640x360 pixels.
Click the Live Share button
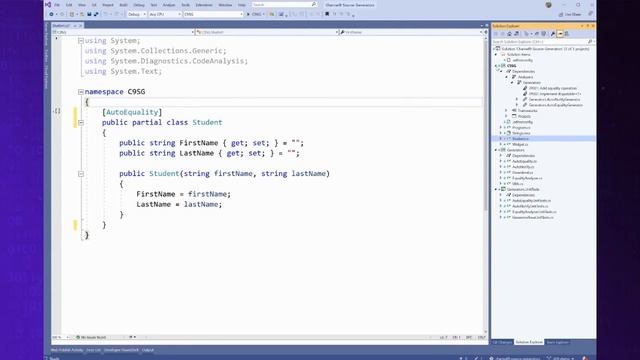point(570,14)
